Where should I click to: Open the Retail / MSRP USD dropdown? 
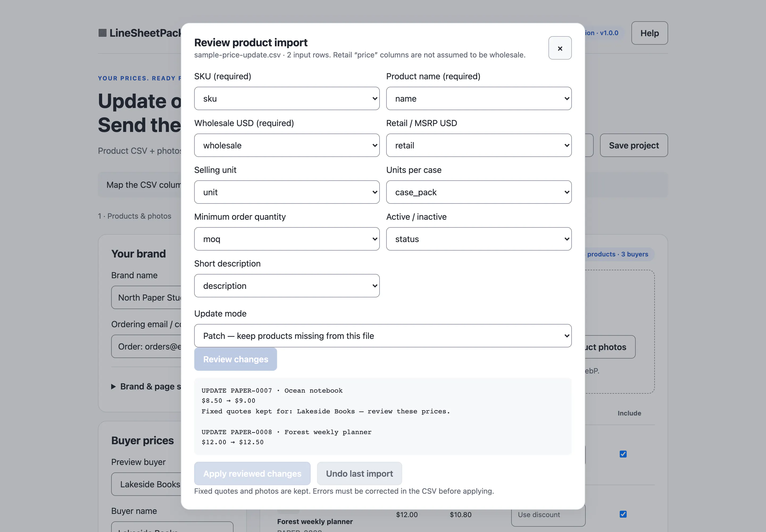pos(479,145)
